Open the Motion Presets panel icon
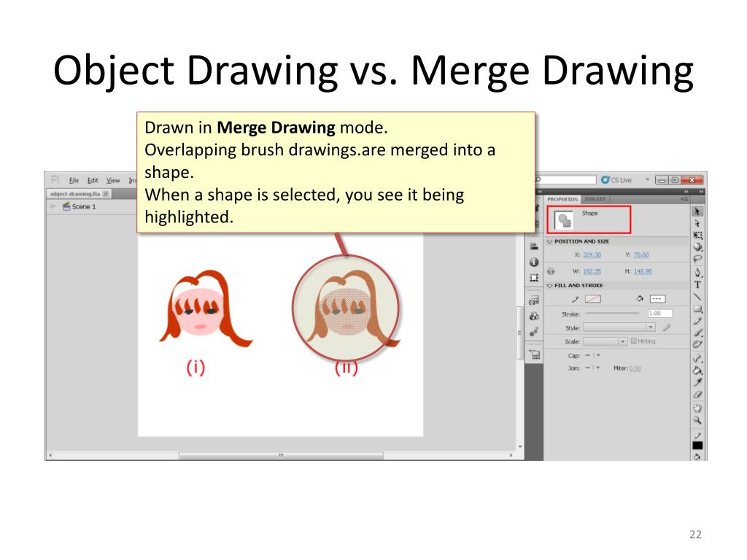Screen dimensions: 747x560 tap(534, 332)
